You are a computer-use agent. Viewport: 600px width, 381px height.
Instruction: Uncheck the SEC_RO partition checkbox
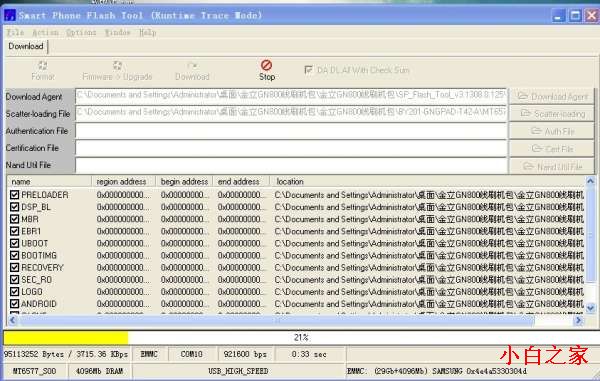15,280
